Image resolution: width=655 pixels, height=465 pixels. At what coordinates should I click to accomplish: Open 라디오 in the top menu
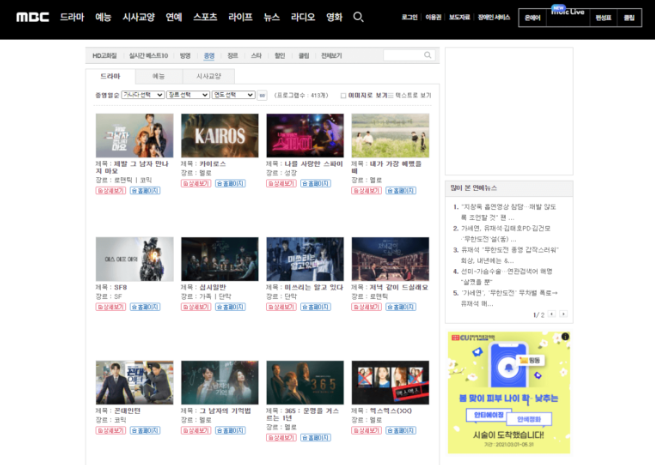coord(303,17)
